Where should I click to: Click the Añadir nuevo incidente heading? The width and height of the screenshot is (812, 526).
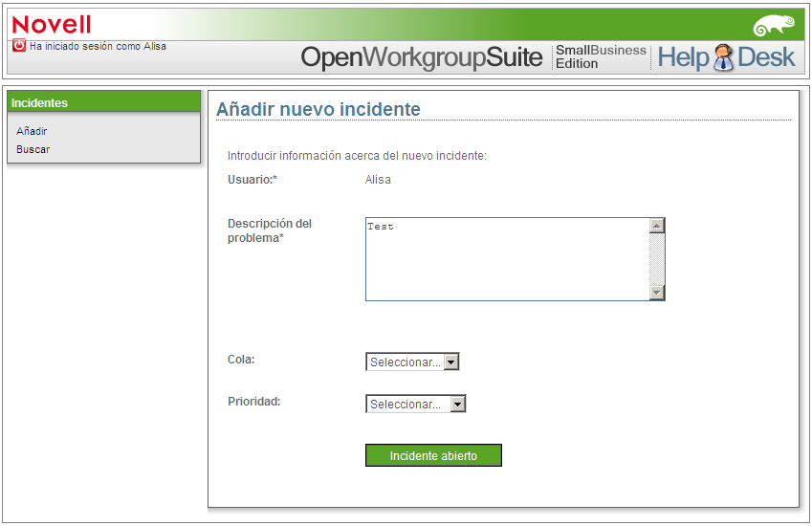coord(318,109)
